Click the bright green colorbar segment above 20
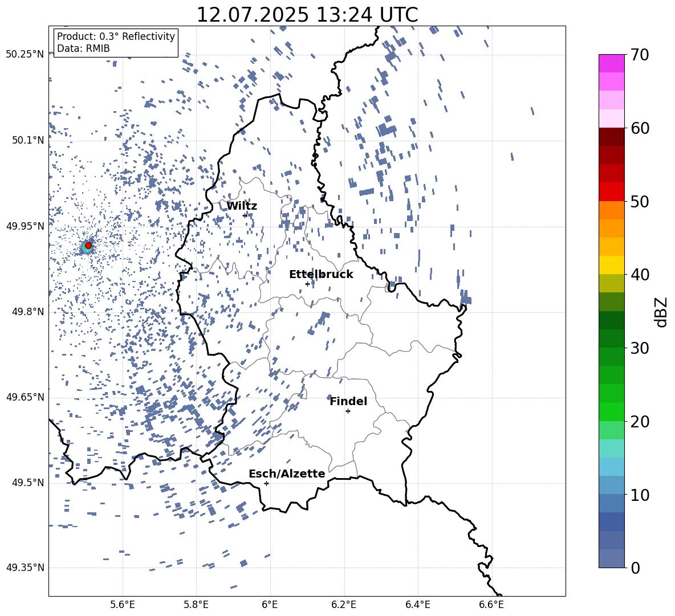Screen dimensions: 675x616 pos(611,411)
